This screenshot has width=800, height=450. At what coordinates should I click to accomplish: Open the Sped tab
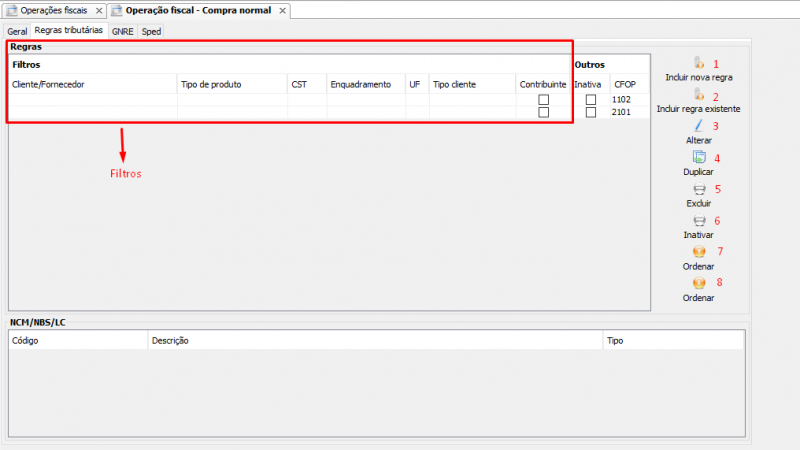click(x=151, y=31)
